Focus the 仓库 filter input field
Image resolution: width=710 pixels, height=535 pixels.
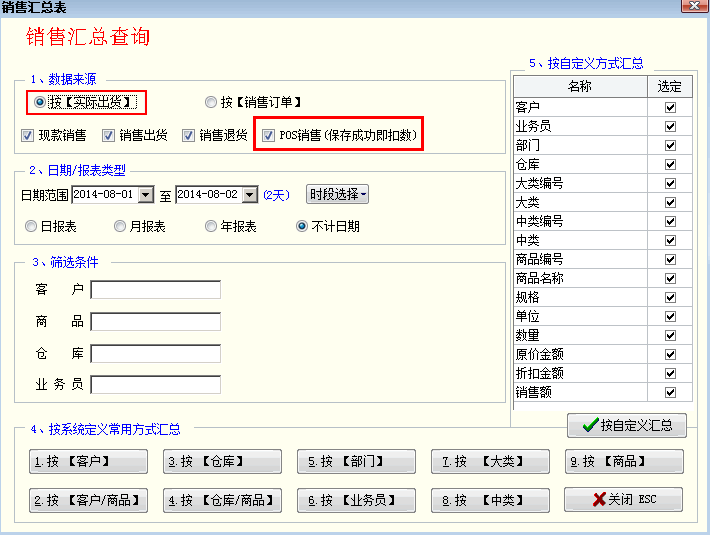tap(156, 353)
